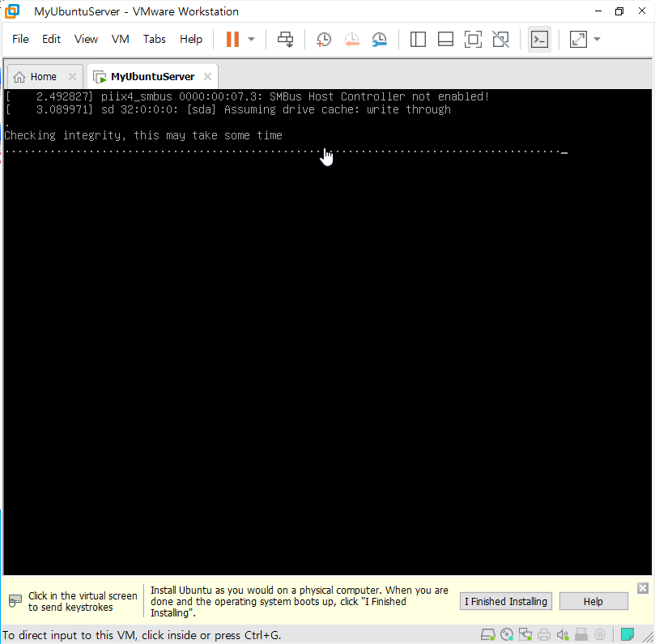Toggle the thumbnail bar icon
This screenshot has width=655, height=644.
(445, 39)
